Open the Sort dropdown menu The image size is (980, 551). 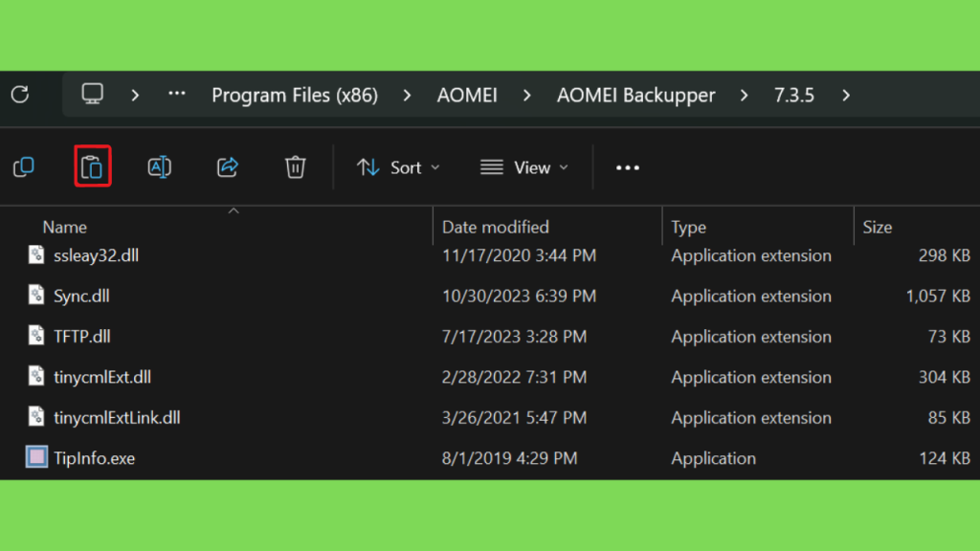[x=399, y=167]
